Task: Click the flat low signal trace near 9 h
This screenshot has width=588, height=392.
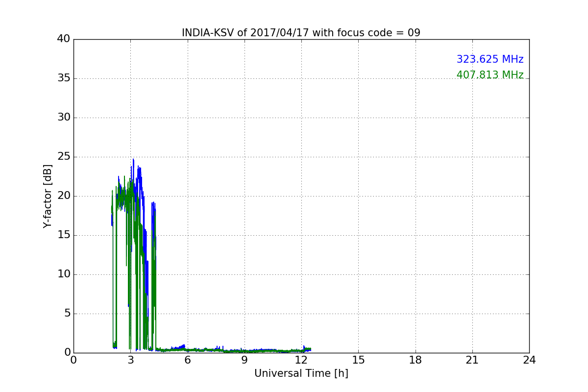Action: pyautogui.click(x=245, y=351)
